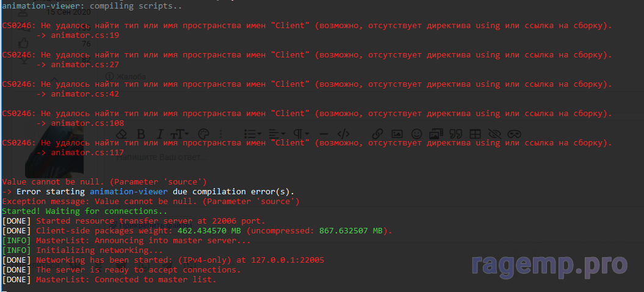Click the eraser remove-formatting icon
The height and width of the screenshot is (292, 644).
tap(121, 134)
